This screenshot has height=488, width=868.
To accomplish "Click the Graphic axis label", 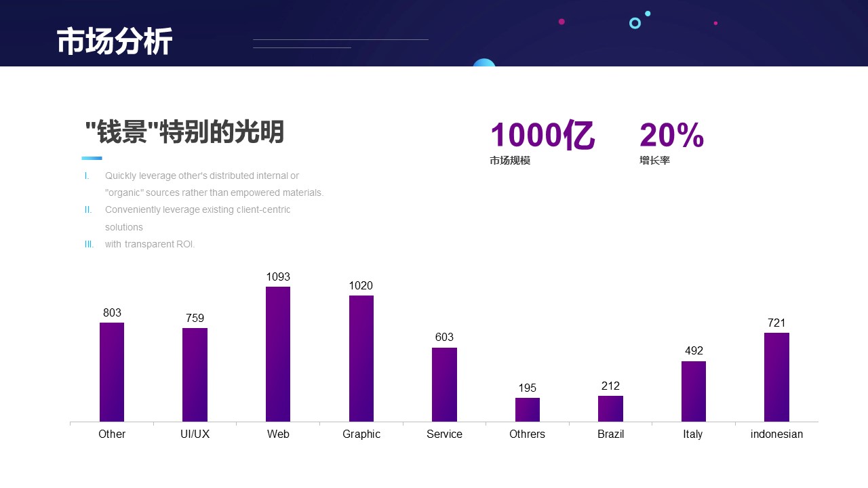I will pyautogui.click(x=361, y=434).
